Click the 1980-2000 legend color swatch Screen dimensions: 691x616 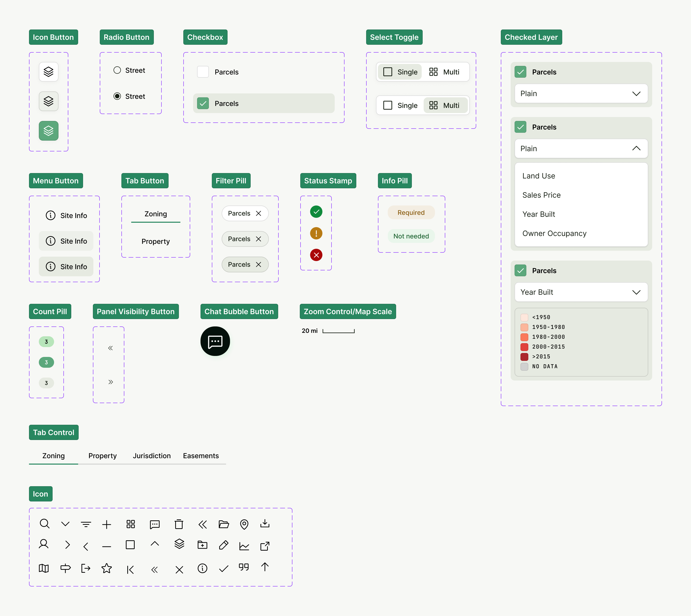pyautogui.click(x=524, y=337)
